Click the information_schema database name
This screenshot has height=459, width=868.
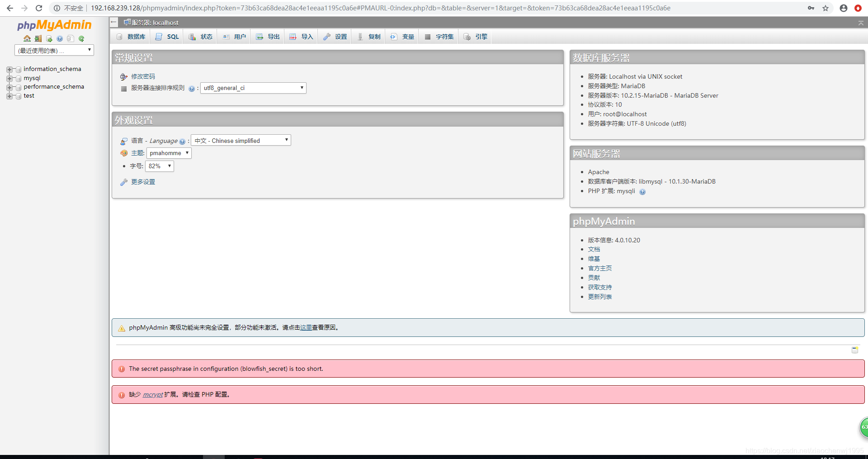point(52,69)
